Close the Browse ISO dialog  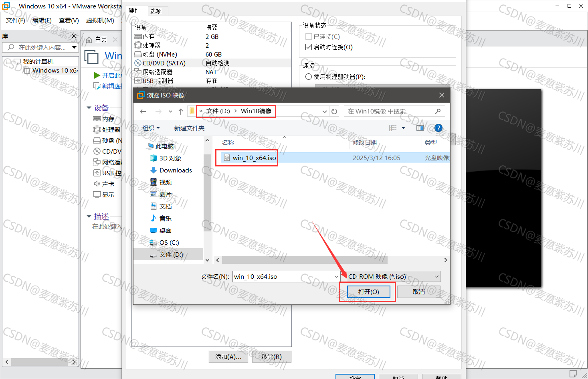(x=441, y=95)
